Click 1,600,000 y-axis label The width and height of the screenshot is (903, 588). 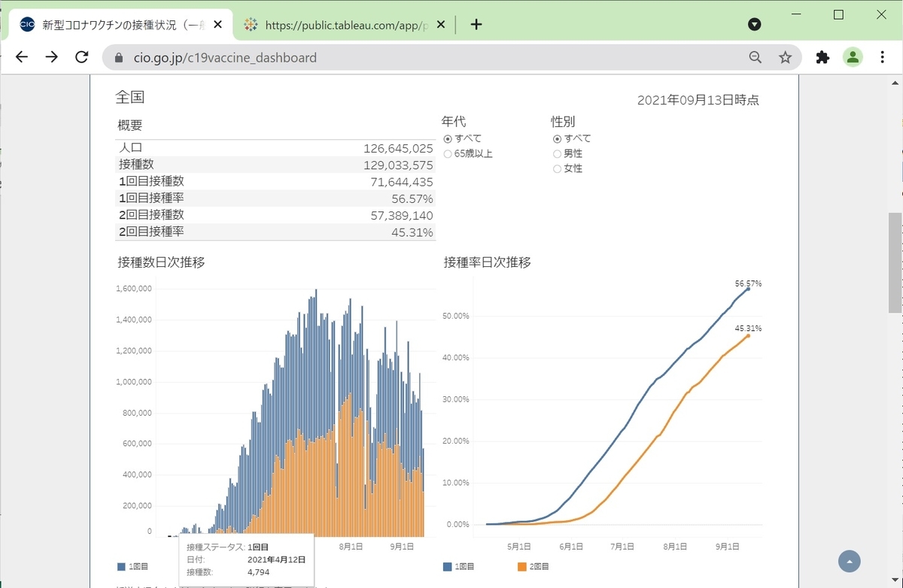134,289
